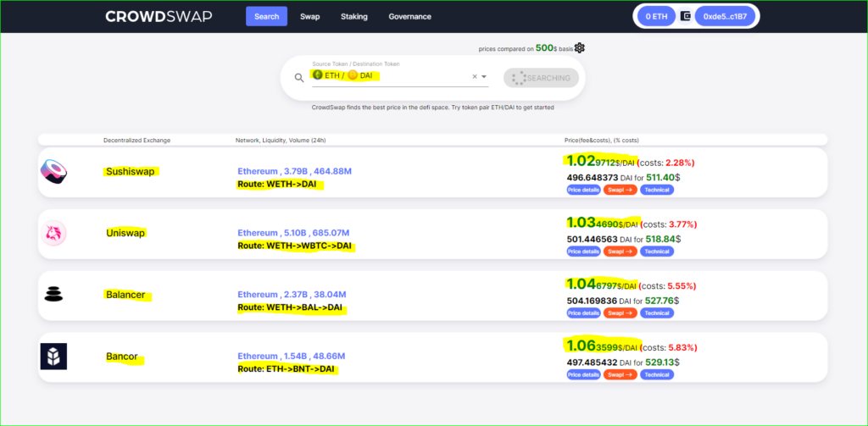Click the ETH / DAI token pair field

point(400,75)
